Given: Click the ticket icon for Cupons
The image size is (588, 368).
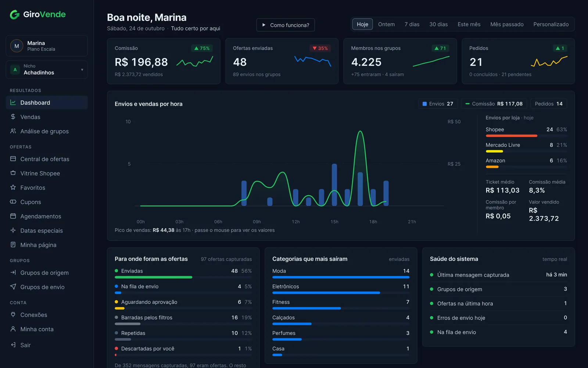Looking at the screenshot, I should pyautogui.click(x=13, y=202).
